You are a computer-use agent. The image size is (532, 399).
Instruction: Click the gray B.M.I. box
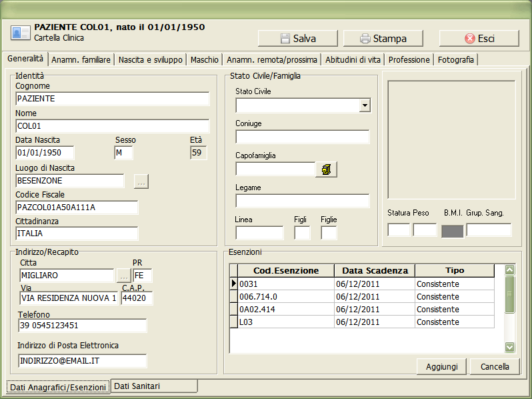(x=452, y=231)
